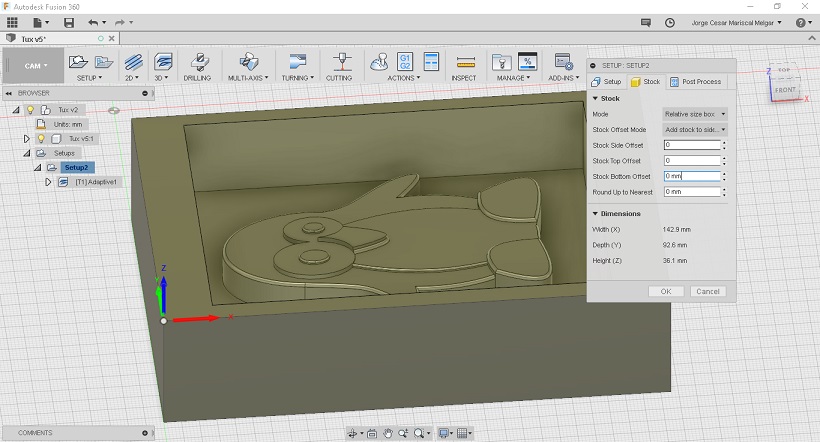Collapse the Dimensions section
This screenshot has height=442, width=820.
(595, 213)
